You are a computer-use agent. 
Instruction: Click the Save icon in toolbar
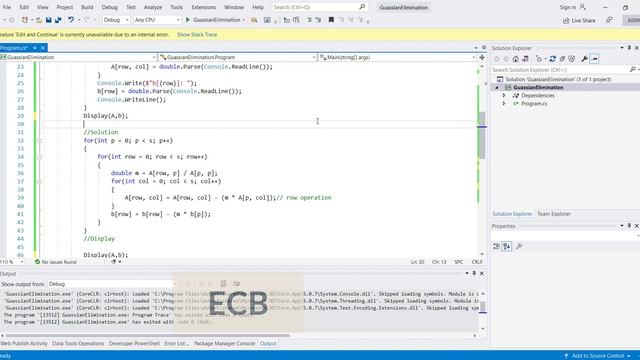tap(49, 20)
